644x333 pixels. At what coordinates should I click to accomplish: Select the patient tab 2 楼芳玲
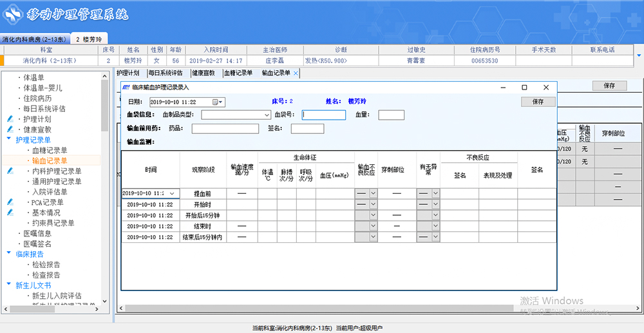click(x=89, y=39)
